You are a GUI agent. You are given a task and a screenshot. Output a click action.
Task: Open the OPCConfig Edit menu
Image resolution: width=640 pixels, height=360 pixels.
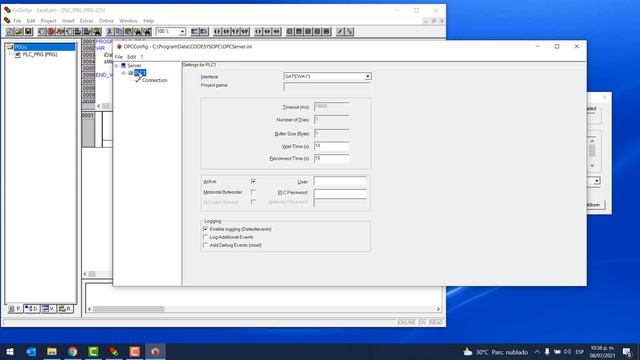pos(131,57)
